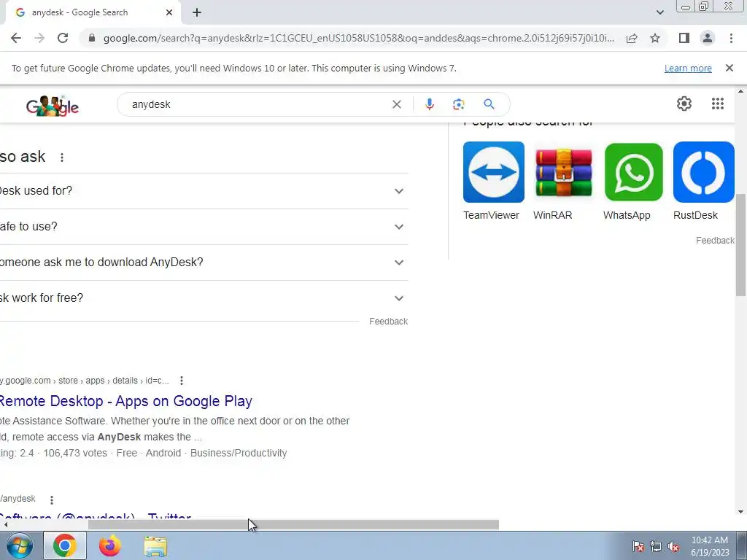Open options for Google Play result

pyautogui.click(x=182, y=381)
